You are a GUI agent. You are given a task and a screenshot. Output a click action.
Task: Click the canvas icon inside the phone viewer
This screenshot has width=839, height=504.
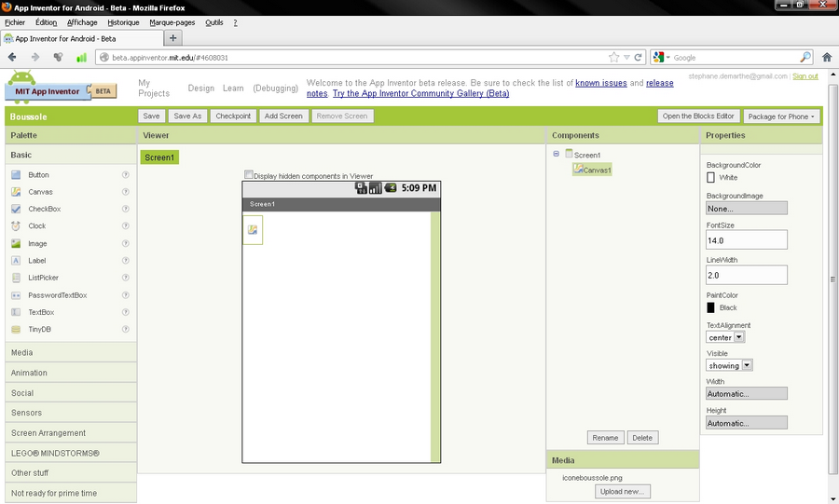coord(253,230)
